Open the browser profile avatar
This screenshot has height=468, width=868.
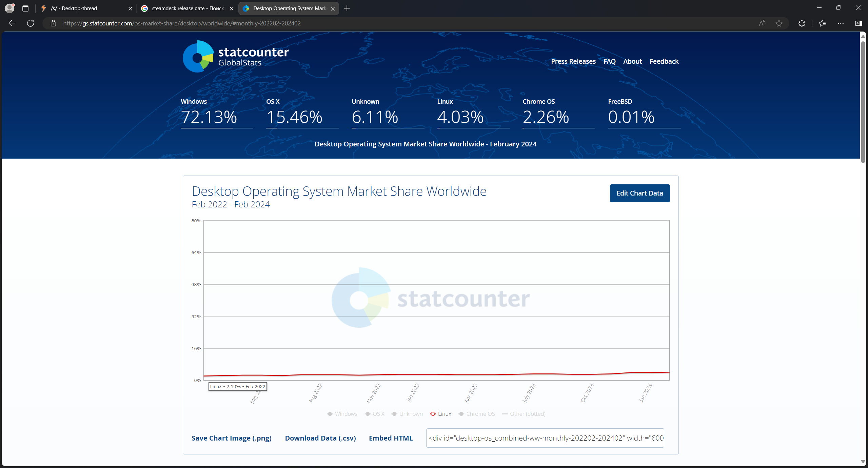pos(9,8)
